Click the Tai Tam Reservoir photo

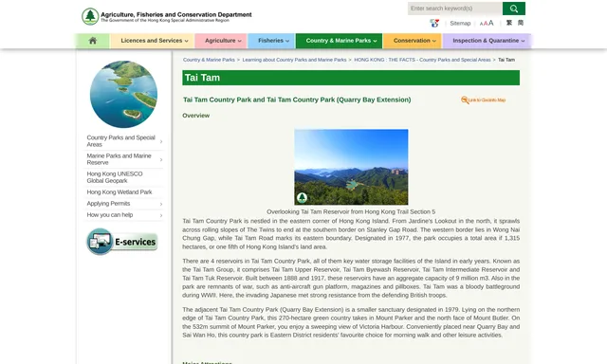click(351, 167)
